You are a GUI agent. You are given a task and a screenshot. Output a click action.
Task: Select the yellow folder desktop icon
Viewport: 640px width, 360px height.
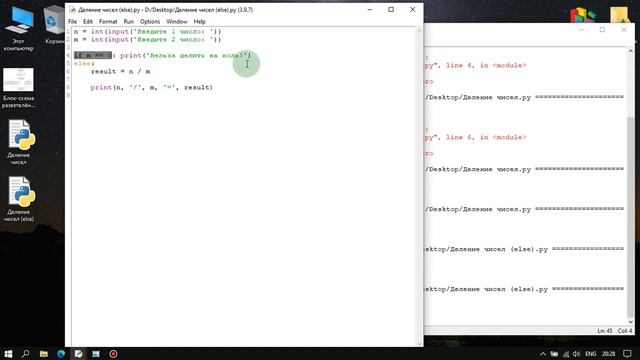(x=620, y=15)
